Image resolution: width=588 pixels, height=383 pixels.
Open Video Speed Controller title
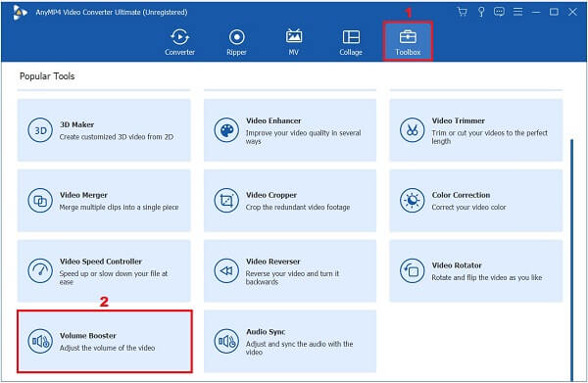101,262
